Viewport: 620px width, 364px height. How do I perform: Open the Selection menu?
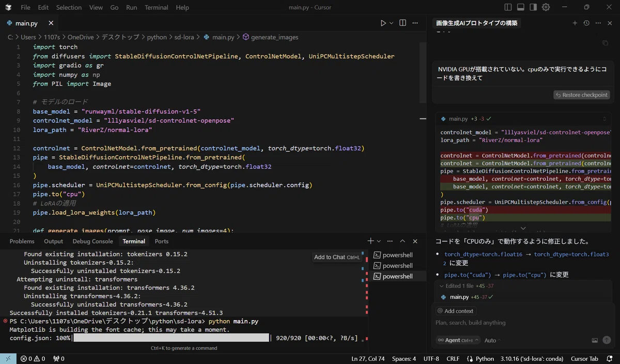[69, 7]
